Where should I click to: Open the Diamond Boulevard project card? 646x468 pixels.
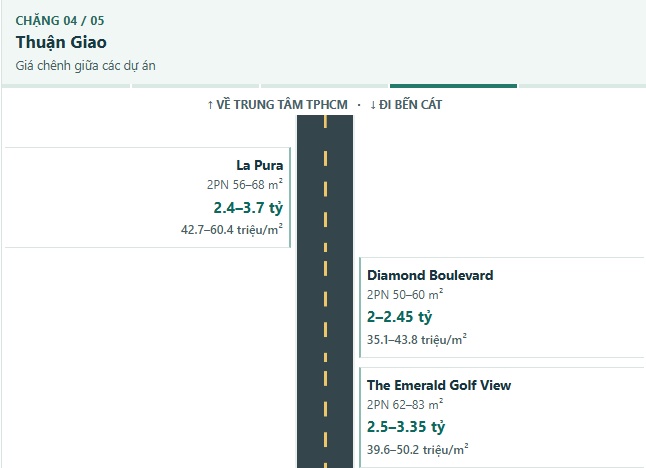pos(502,307)
